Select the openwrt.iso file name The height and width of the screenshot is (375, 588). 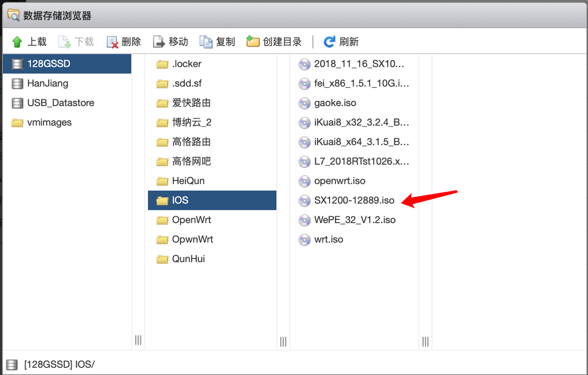tap(340, 181)
